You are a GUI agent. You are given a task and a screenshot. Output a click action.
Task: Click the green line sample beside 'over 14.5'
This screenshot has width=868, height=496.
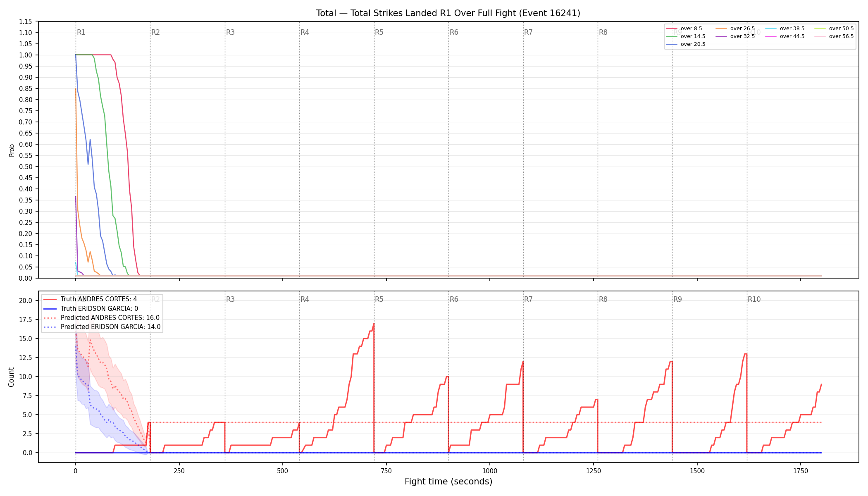pos(672,36)
